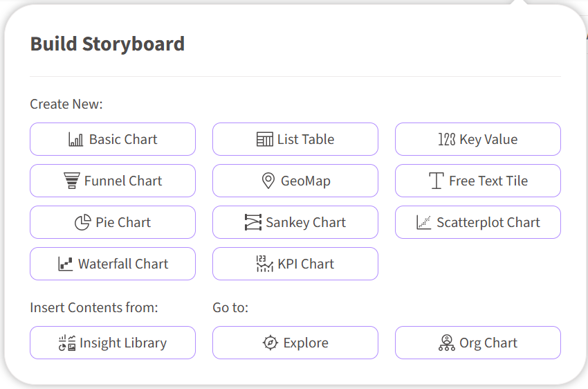Add a Scatterplot Chart tile
The image size is (588, 389).
tap(478, 222)
